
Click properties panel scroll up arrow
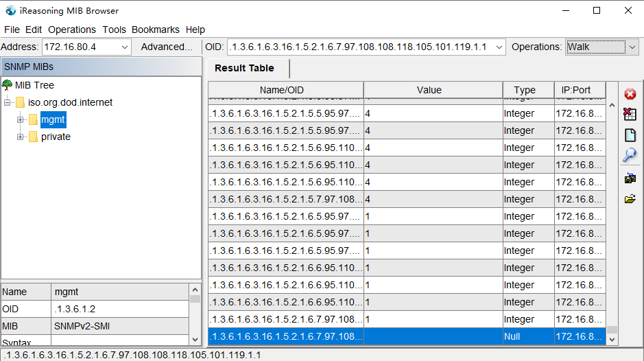point(195,290)
